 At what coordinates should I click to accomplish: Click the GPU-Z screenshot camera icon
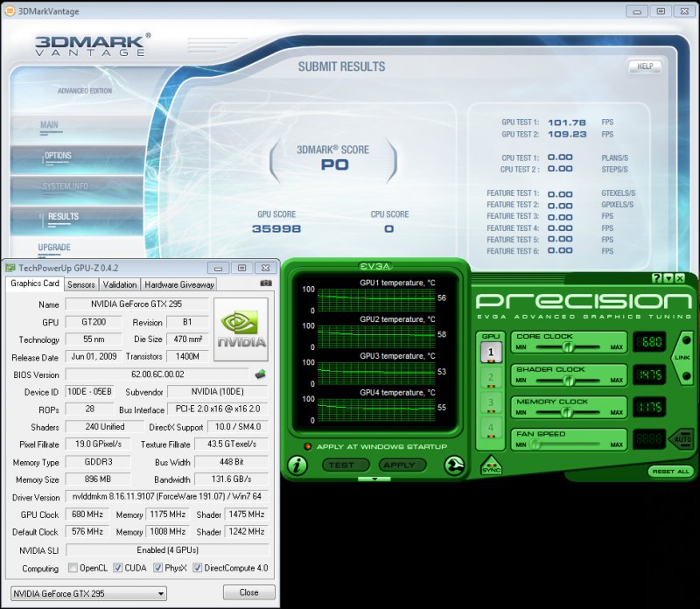pyautogui.click(x=266, y=283)
